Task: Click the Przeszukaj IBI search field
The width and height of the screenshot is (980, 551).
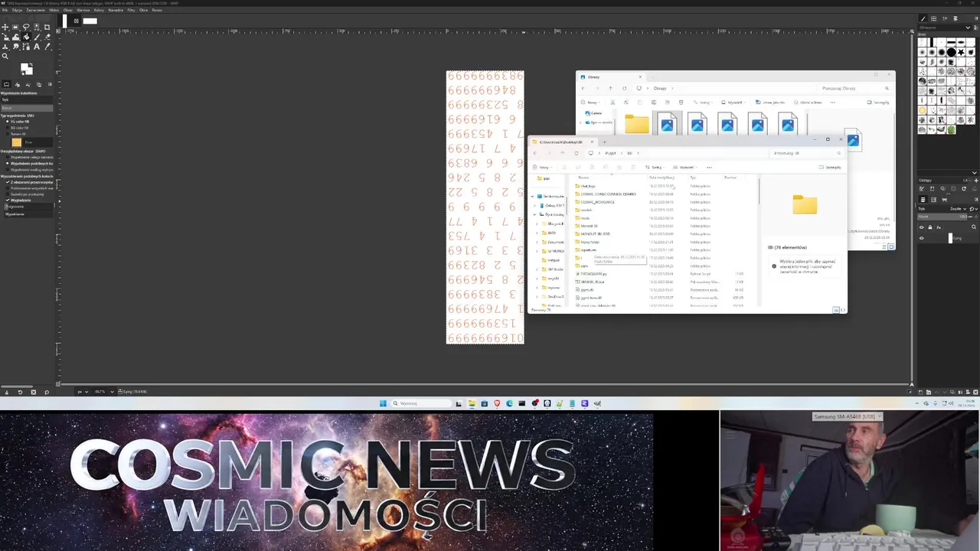Action: [807, 153]
